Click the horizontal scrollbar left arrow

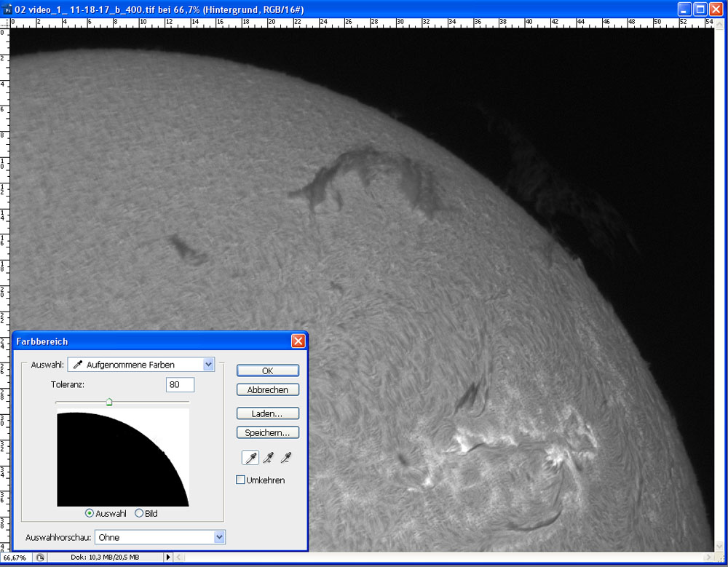tap(179, 558)
